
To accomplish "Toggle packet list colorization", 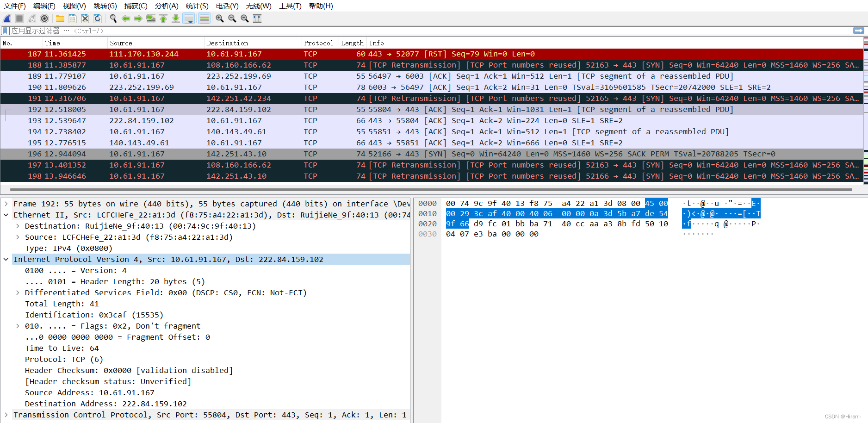I will (204, 19).
